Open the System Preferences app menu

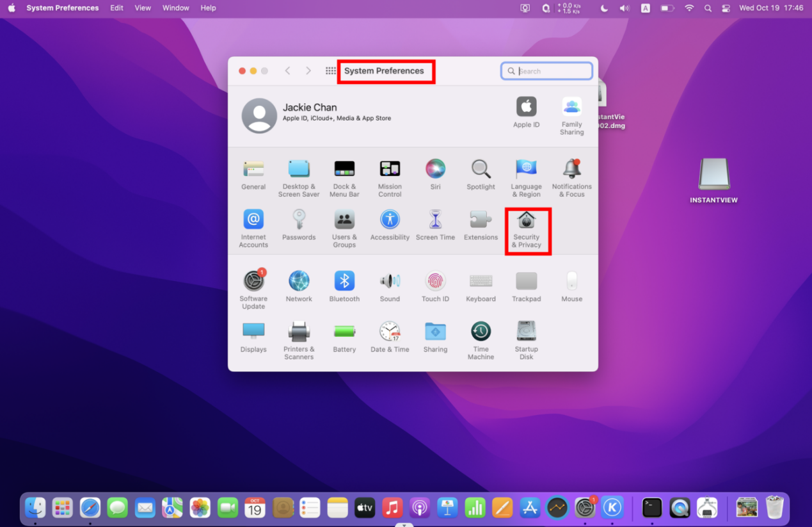[63, 8]
